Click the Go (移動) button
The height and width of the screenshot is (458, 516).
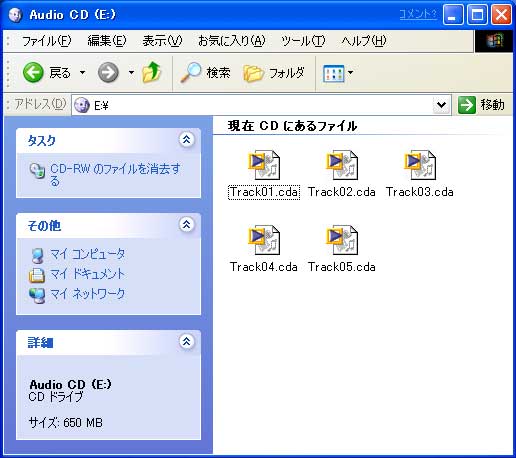pos(482,105)
